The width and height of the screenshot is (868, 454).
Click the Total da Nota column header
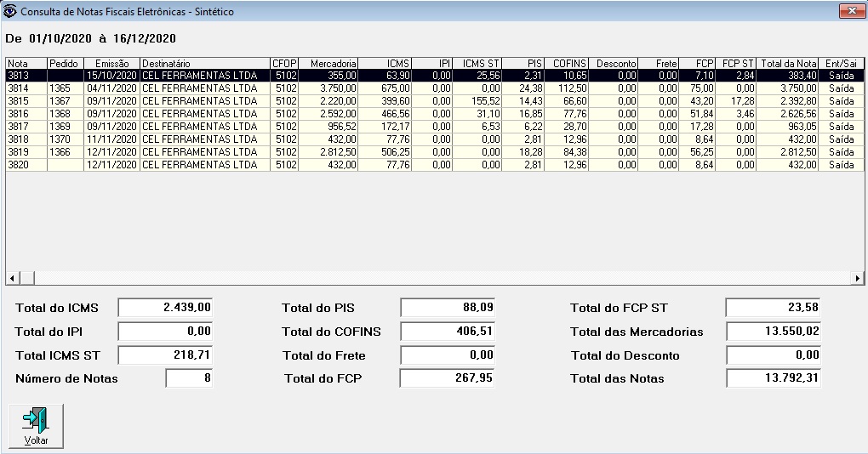(787, 64)
